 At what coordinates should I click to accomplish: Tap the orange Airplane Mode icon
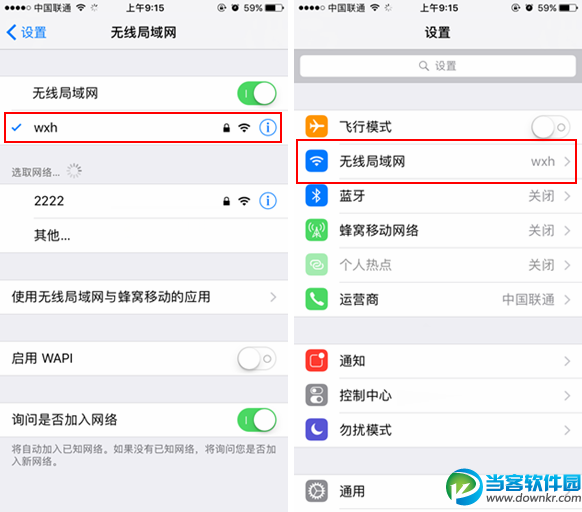(316, 127)
